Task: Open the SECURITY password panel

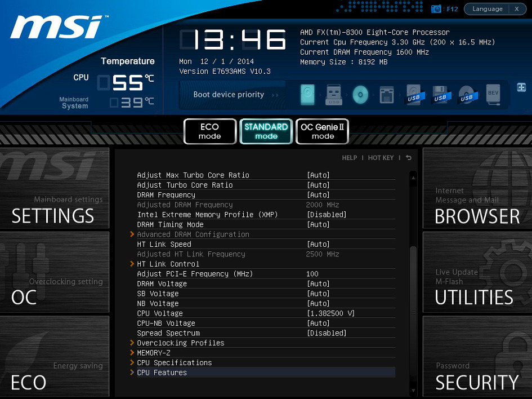Action: point(477,356)
